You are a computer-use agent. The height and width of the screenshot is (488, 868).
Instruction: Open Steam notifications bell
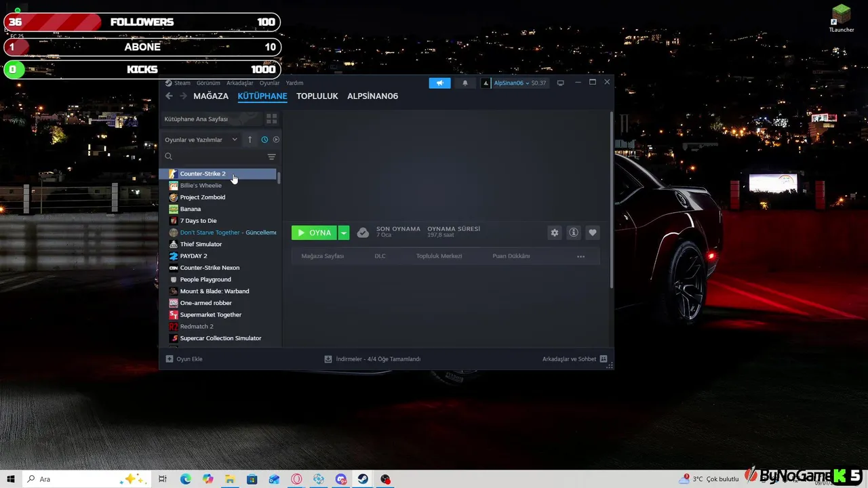pyautogui.click(x=465, y=83)
